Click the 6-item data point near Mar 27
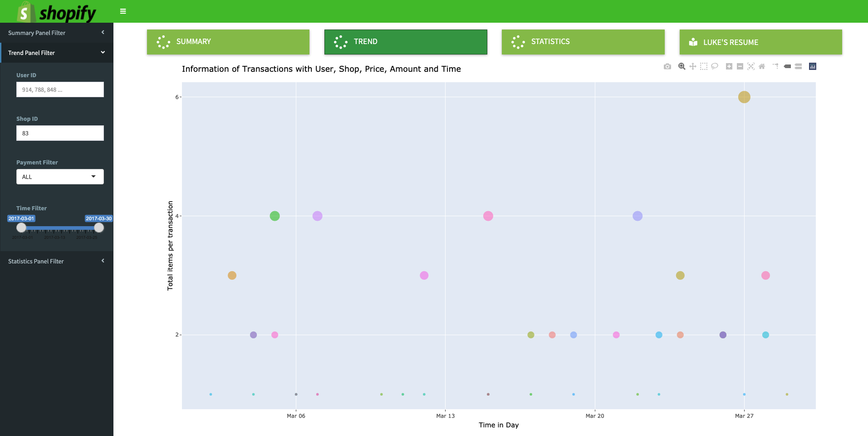The image size is (868, 436). pyautogui.click(x=744, y=97)
